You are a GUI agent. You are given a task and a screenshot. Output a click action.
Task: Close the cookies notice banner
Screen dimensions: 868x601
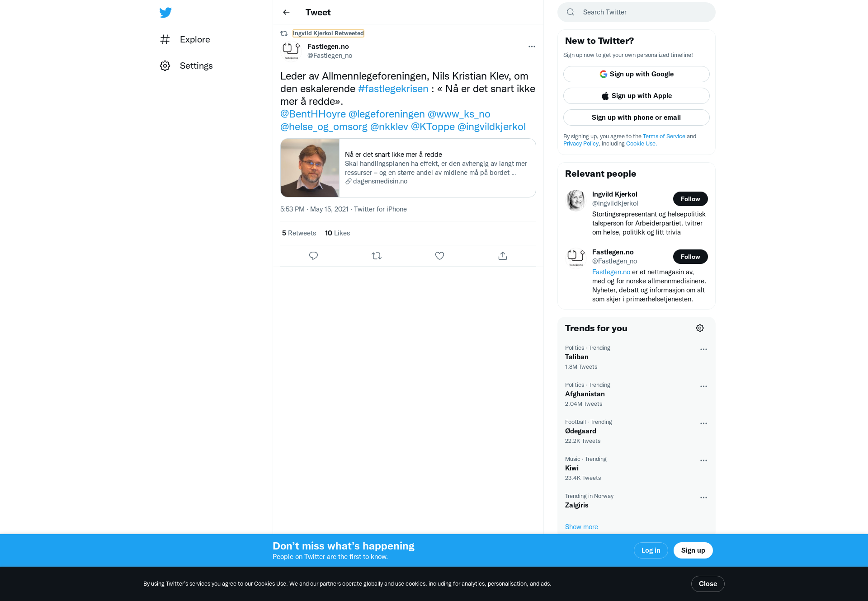(x=708, y=584)
